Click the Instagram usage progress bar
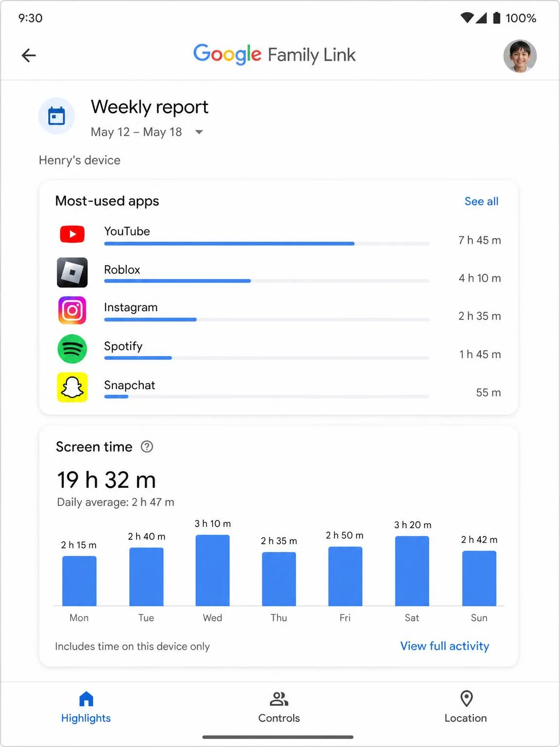 point(267,320)
